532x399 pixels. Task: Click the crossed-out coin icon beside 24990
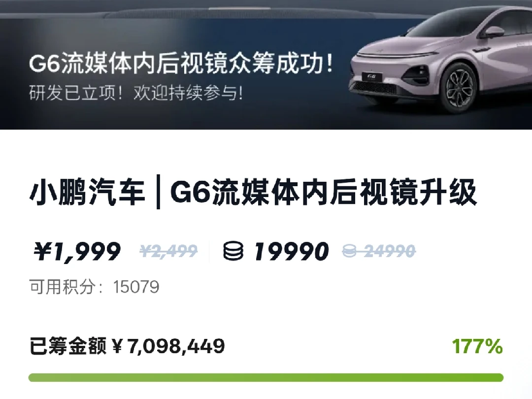349,251
